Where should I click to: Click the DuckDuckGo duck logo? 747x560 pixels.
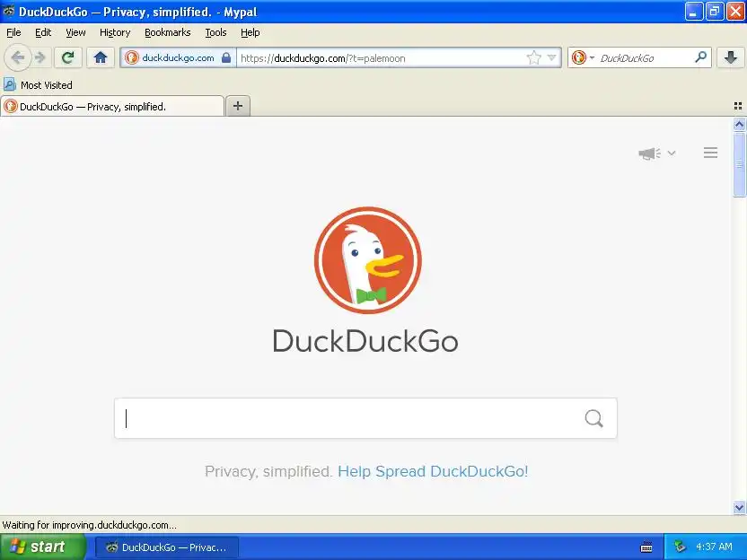click(x=368, y=260)
